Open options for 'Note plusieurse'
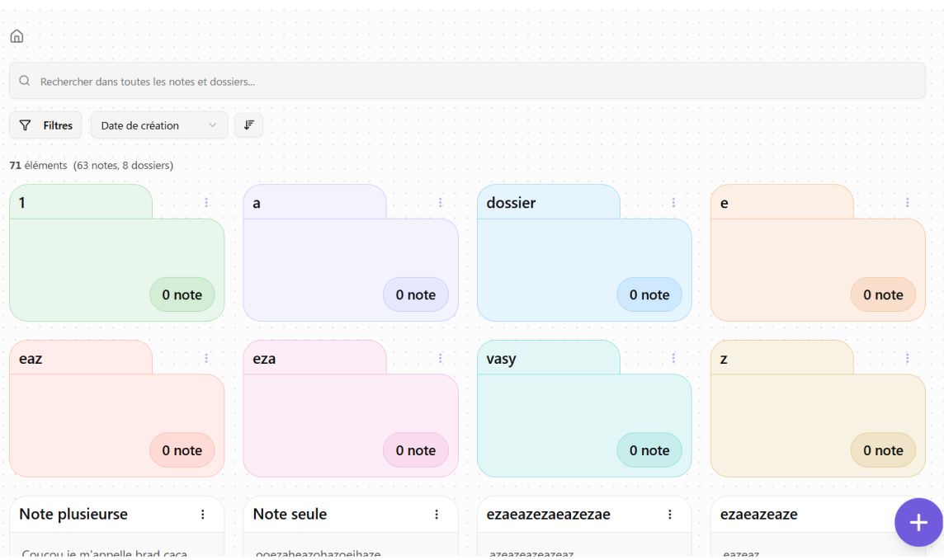Viewport: 944px width, 560px height. (203, 514)
